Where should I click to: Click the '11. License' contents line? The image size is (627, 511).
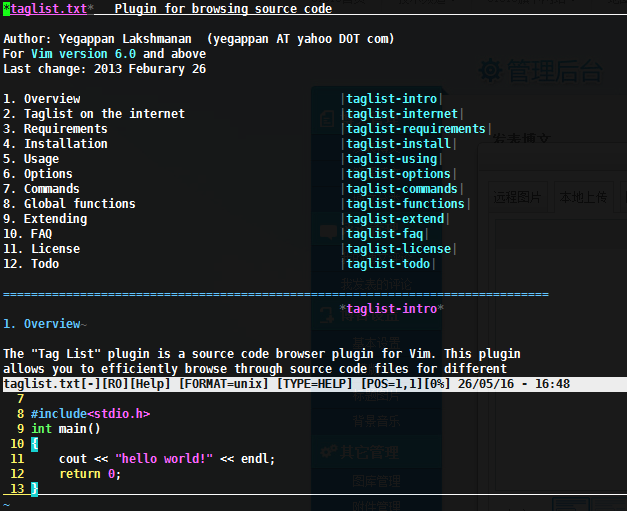(x=42, y=249)
